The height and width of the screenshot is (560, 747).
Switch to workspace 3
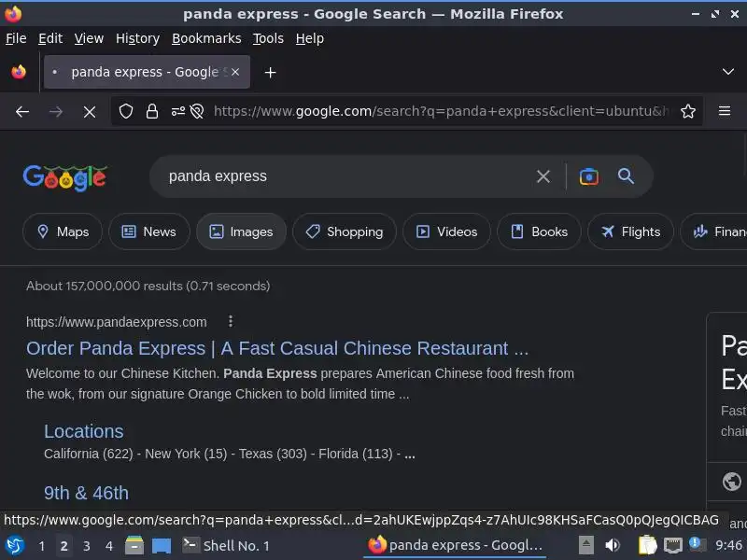click(x=87, y=546)
